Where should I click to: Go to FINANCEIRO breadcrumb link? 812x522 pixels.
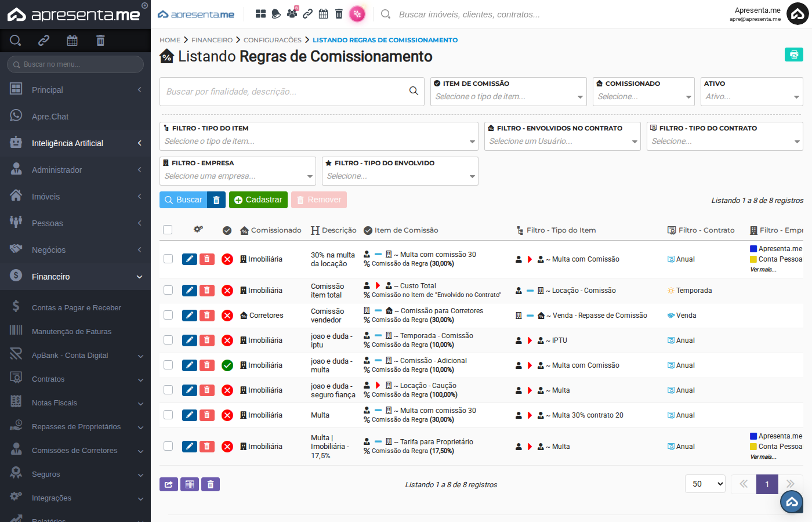[212, 40]
